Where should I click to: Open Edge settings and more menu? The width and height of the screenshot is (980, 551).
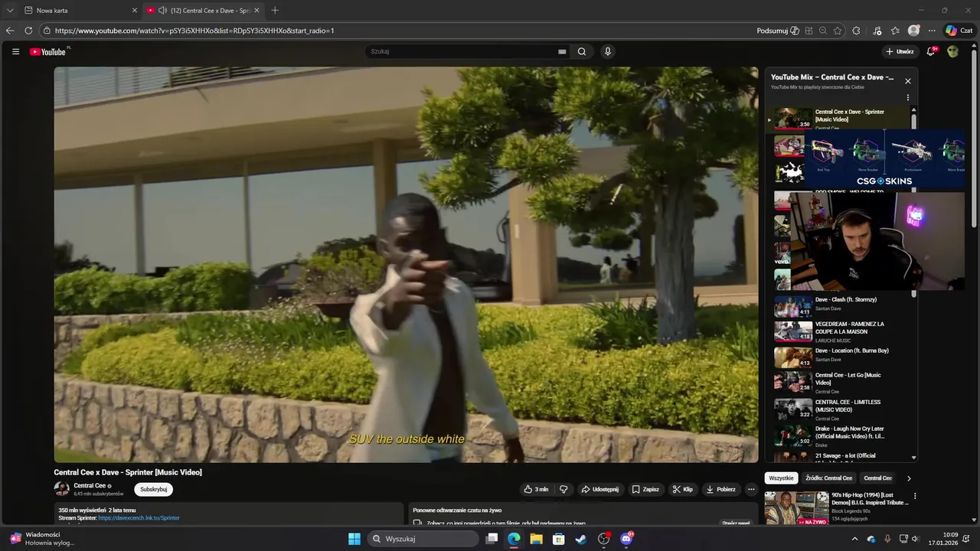pos(932,31)
